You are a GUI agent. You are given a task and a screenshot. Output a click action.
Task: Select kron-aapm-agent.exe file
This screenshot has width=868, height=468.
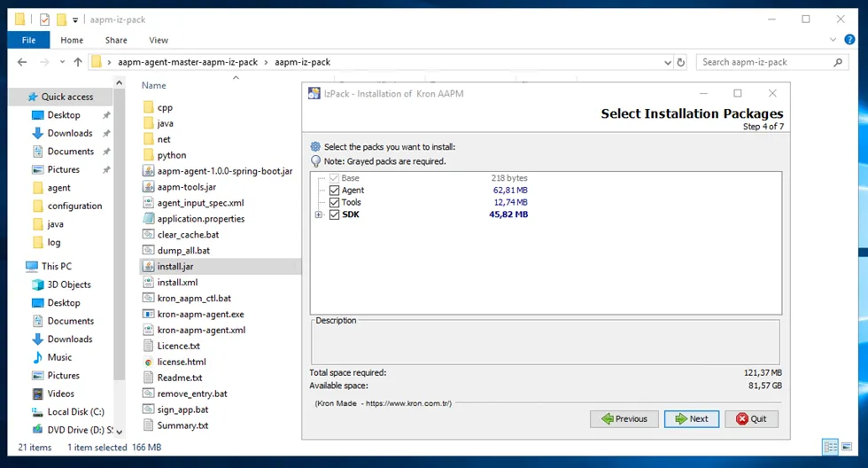(x=200, y=315)
